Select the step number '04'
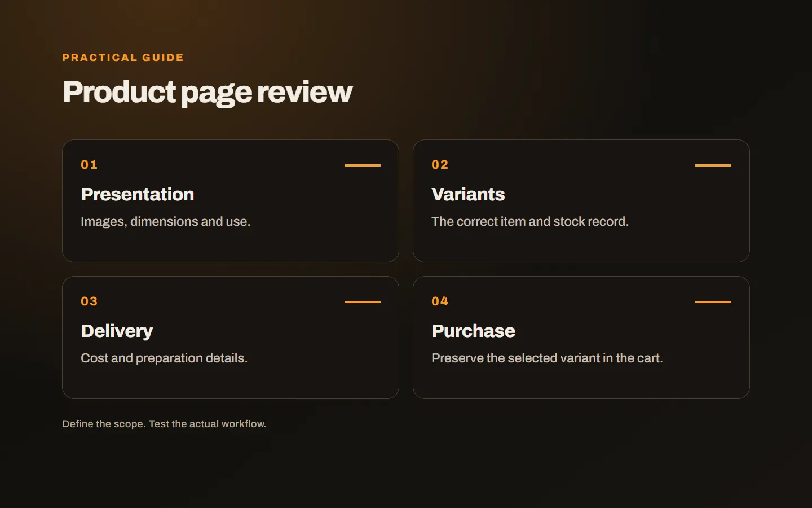The height and width of the screenshot is (508, 812). coord(440,301)
